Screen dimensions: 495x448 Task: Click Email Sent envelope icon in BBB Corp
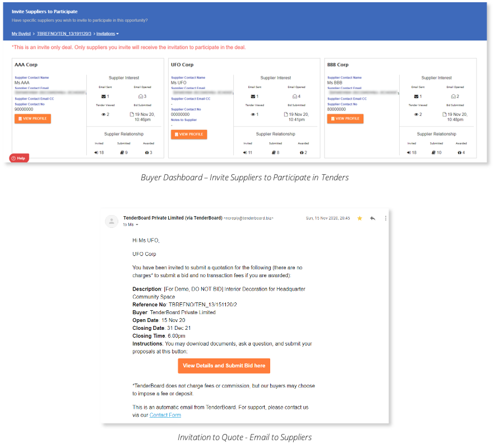point(416,96)
